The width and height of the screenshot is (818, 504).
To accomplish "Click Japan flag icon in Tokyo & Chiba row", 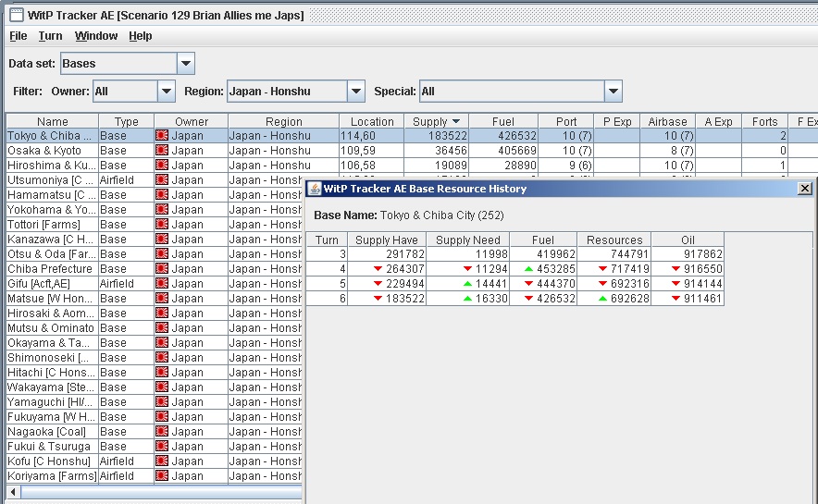I will (x=162, y=136).
